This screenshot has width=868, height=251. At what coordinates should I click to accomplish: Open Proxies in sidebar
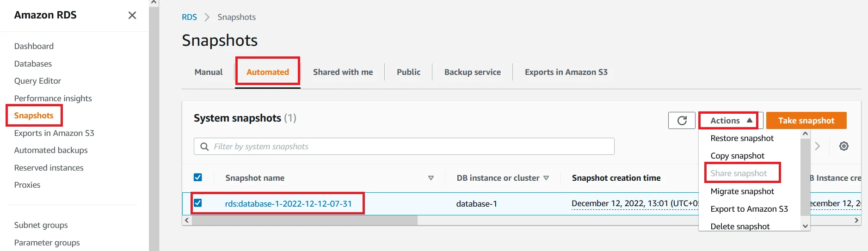[x=27, y=185]
